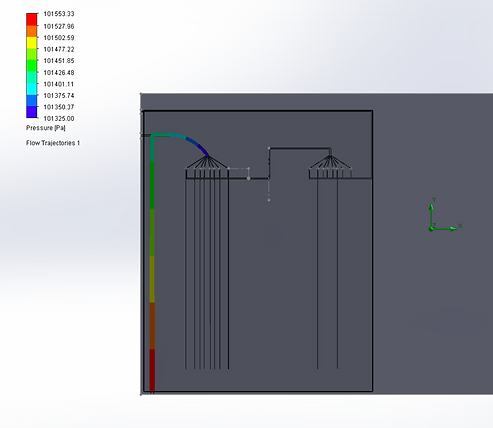This screenshot has height=428, width=493.
Task: Select the Flow Trajectories 1 label
Action: point(53,143)
